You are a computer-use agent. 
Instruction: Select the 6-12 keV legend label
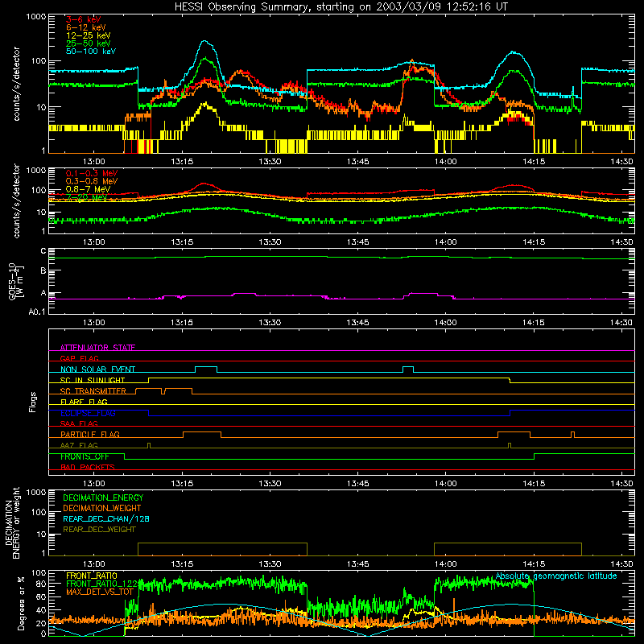(85, 27)
